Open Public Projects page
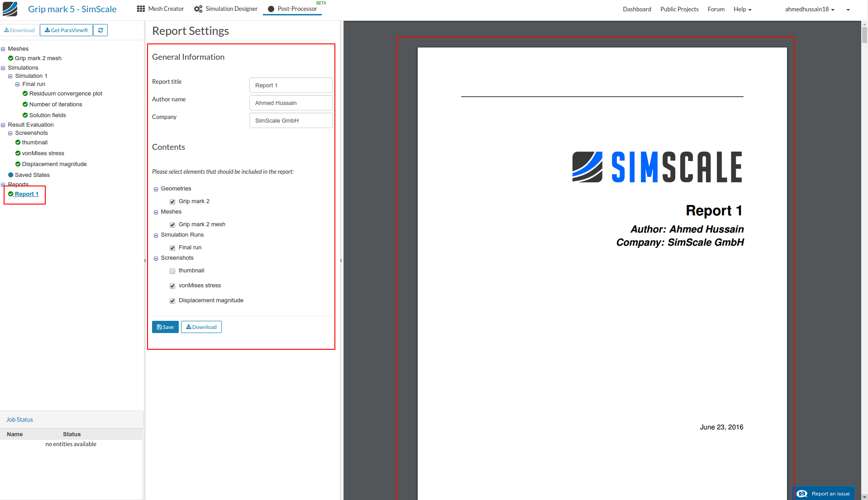This screenshot has height=500, width=868. tap(679, 9)
